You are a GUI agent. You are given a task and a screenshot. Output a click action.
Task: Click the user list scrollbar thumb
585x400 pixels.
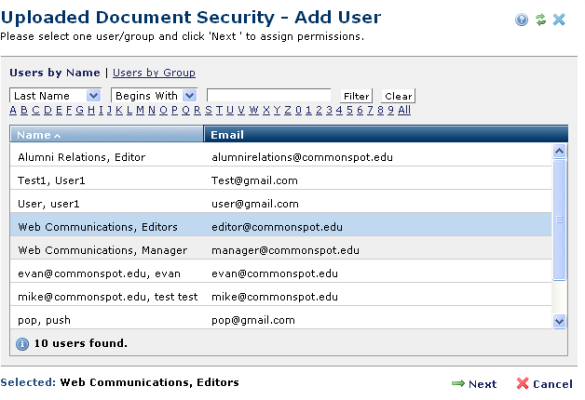[559, 220]
